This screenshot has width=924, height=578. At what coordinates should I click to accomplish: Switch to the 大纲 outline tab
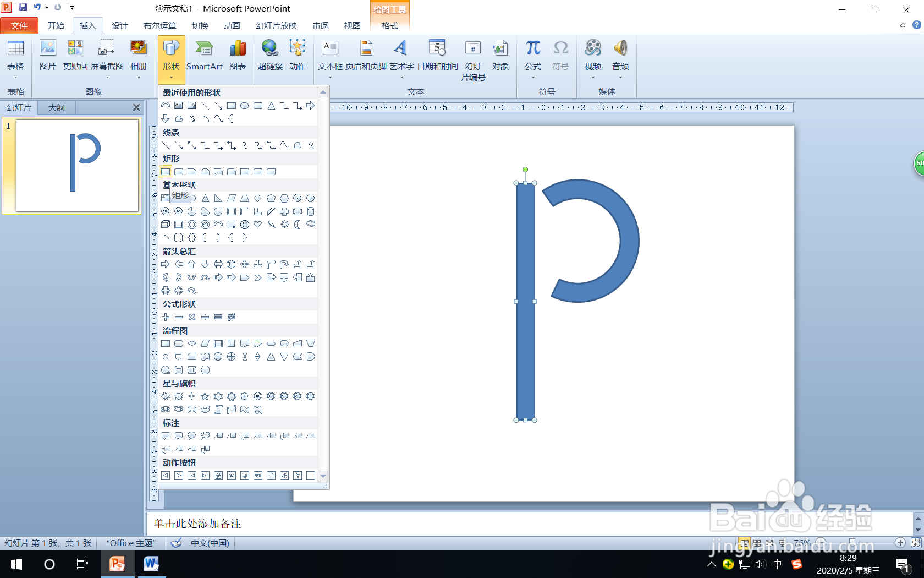pyautogui.click(x=55, y=107)
